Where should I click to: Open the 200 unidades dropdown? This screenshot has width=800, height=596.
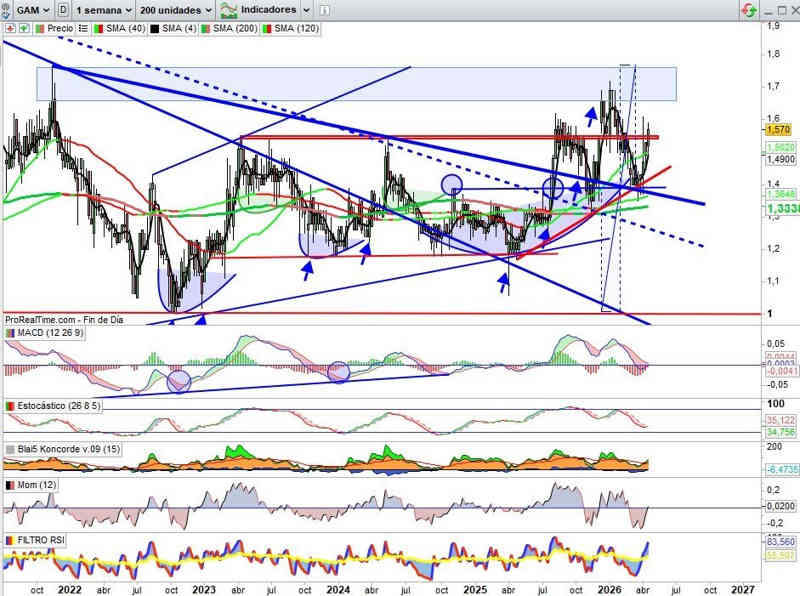pos(177,9)
